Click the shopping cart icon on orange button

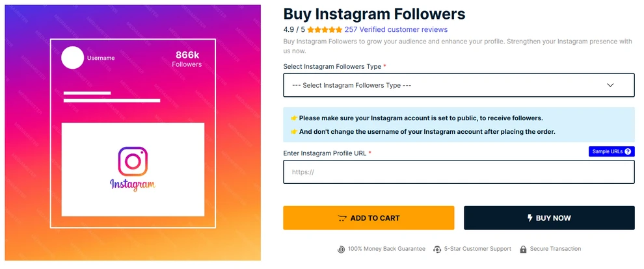(x=342, y=218)
